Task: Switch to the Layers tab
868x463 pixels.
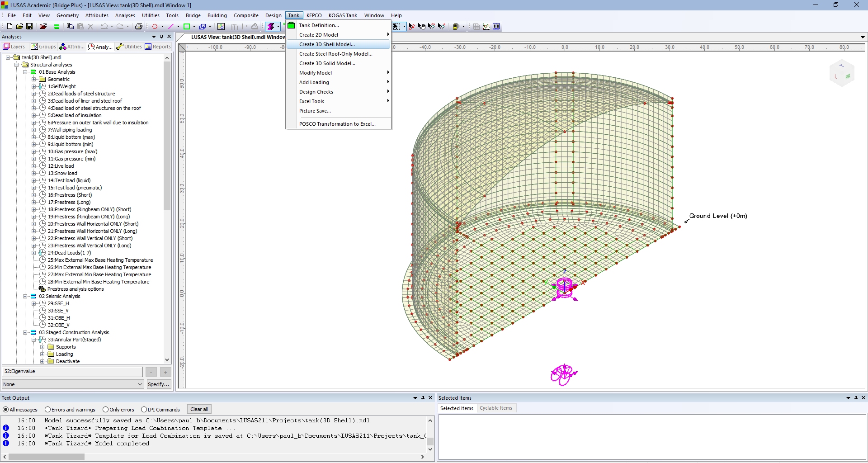Action: click(14, 47)
